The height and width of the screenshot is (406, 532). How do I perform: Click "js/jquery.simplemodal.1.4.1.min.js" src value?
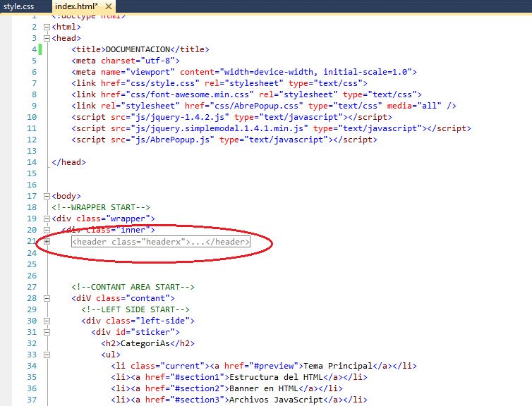pyautogui.click(x=219, y=128)
